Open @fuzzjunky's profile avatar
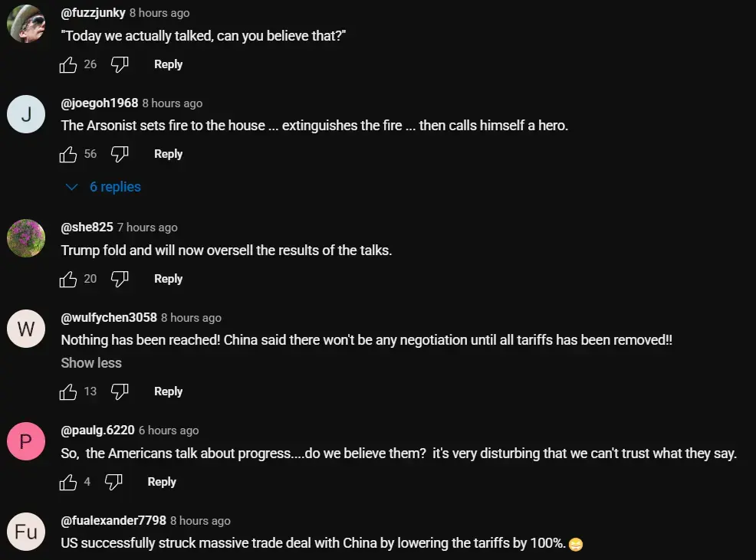This screenshot has height=560, width=756. click(x=26, y=25)
